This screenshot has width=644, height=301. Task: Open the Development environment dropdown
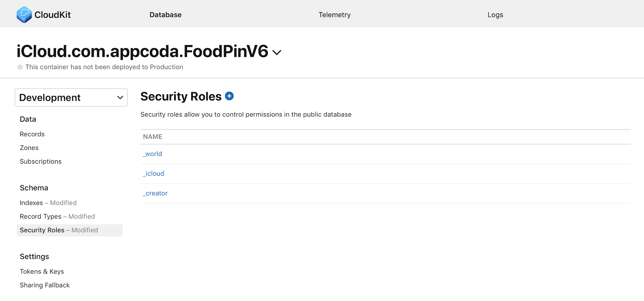pos(71,97)
